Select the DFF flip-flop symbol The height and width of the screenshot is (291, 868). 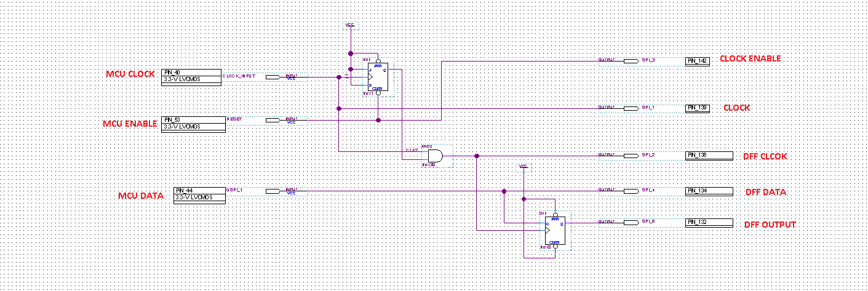click(x=554, y=232)
